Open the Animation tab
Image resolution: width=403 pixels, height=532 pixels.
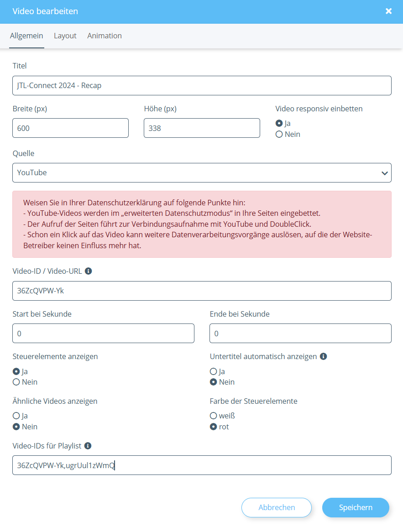(105, 36)
